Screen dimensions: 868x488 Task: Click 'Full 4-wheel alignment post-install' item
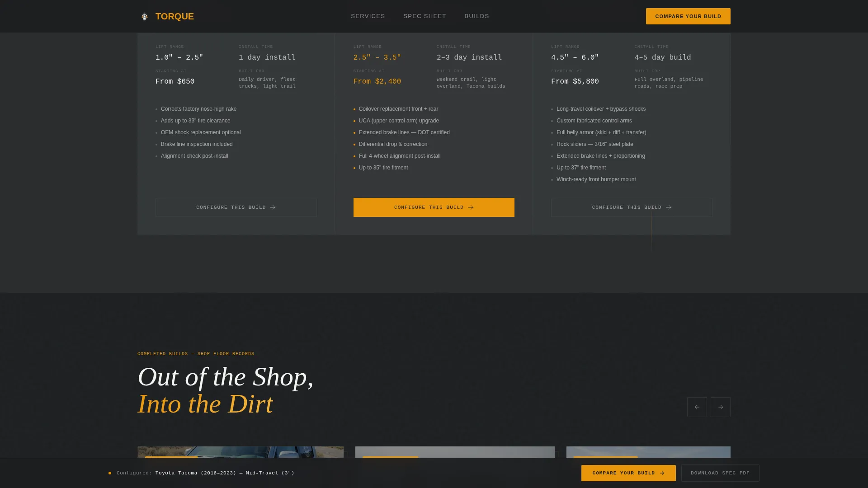400,156
